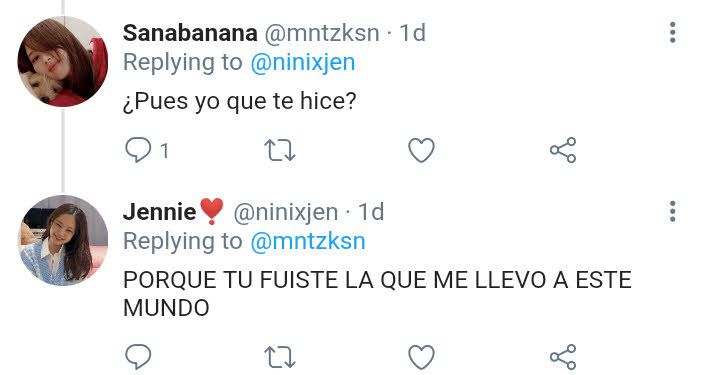Open the @ninixjen handle in Jennie's header

click(286, 212)
